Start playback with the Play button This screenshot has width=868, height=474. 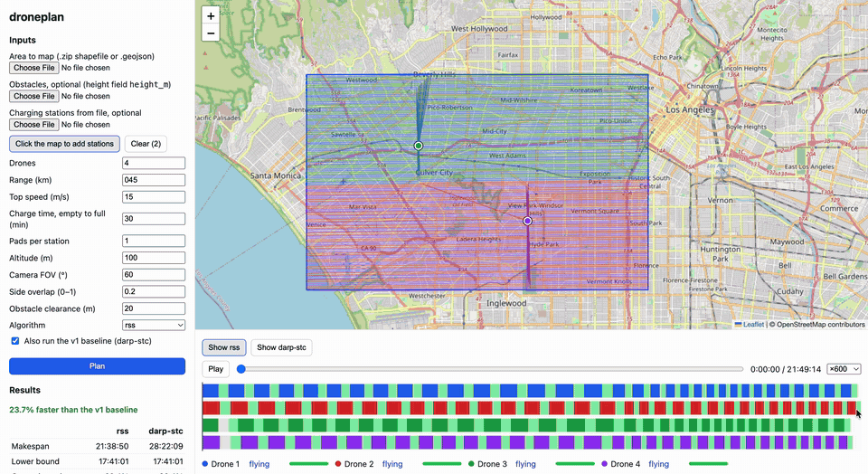coord(216,369)
